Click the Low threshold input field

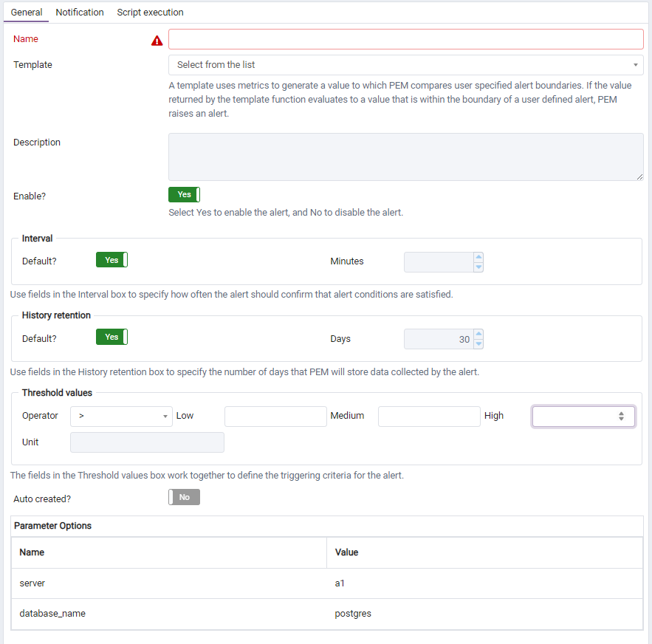275,417
